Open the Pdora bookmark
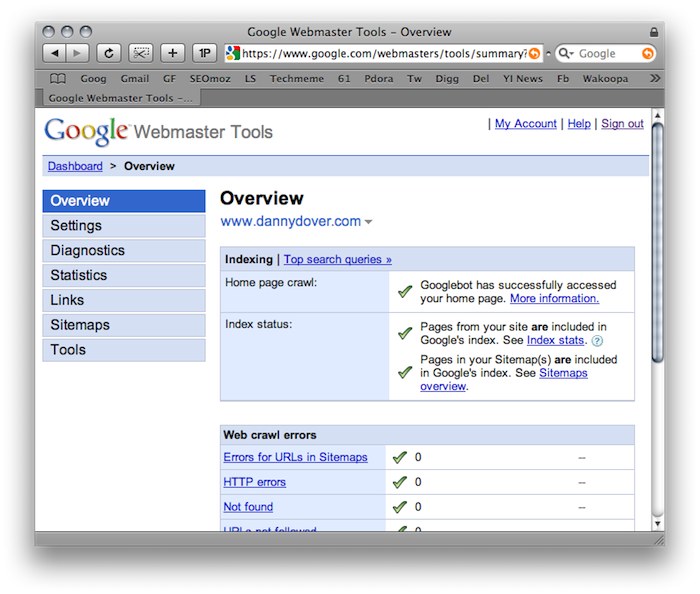 (379, 79)
